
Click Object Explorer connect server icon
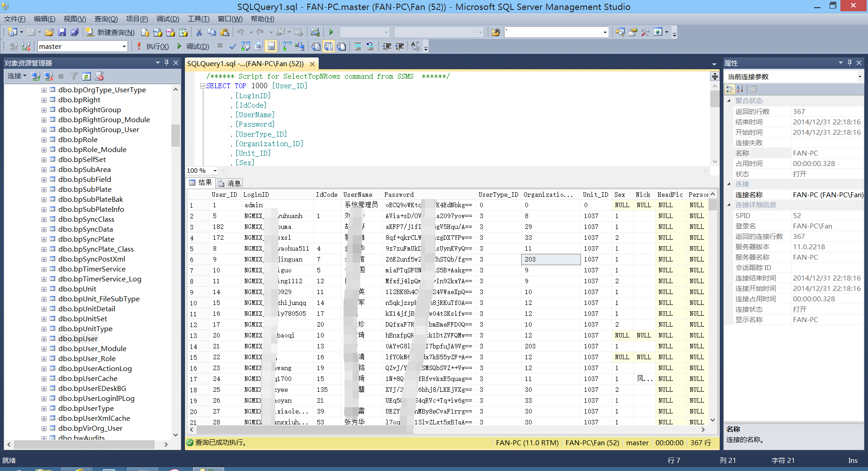(36, 76)
